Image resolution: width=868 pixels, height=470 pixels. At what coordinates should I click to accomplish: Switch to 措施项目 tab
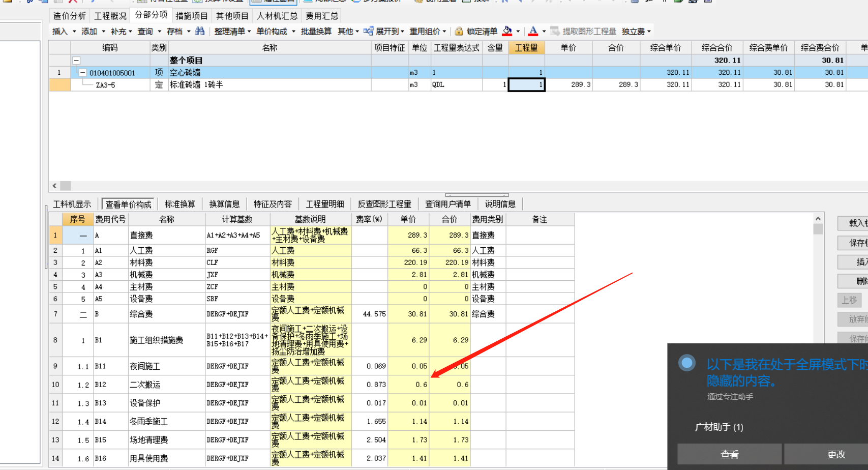[192, 16]
